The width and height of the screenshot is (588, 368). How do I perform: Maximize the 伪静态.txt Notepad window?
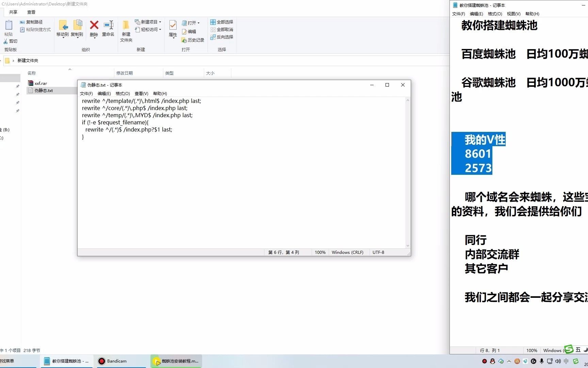[x=387, y=85]
